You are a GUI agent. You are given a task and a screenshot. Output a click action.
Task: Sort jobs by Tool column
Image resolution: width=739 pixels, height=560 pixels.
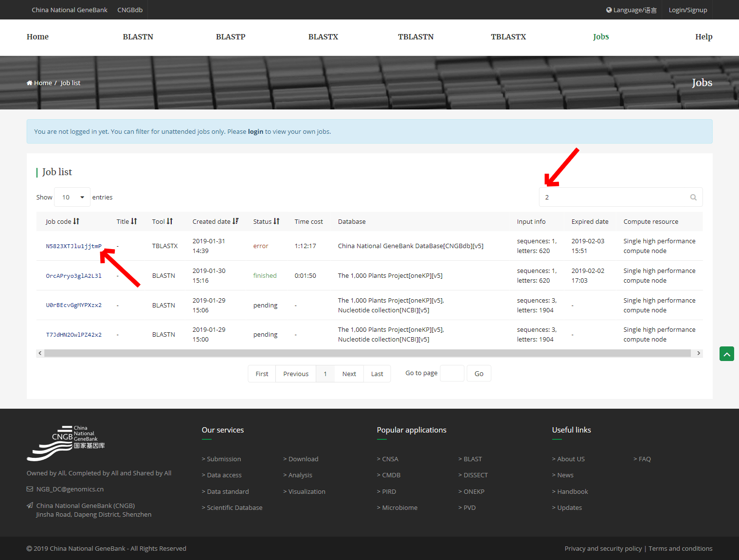170,221
